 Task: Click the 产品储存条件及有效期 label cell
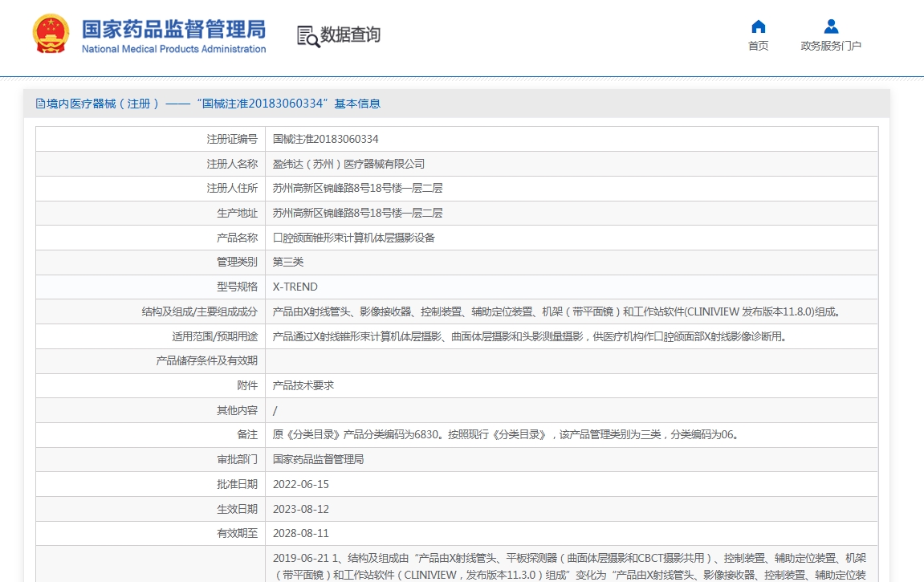(151, 360)
